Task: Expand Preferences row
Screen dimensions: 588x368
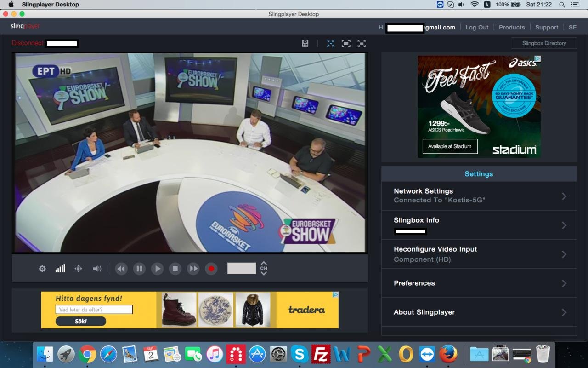Action: [x=479, y=283]
